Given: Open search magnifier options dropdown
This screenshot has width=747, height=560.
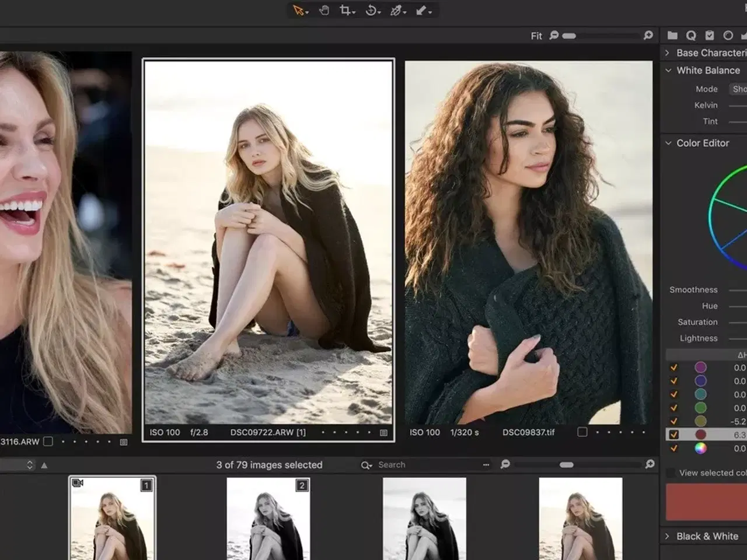Looking at the screenshot, I should (366, 465).
